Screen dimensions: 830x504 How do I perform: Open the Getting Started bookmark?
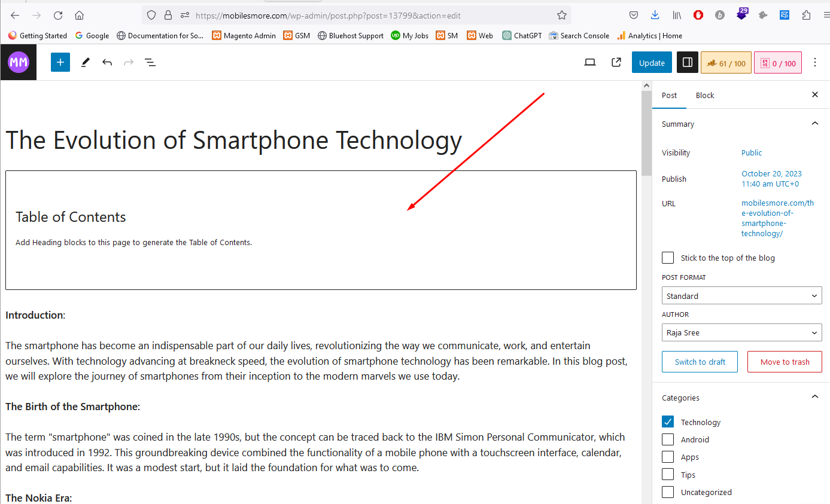(x=38, y=35)
